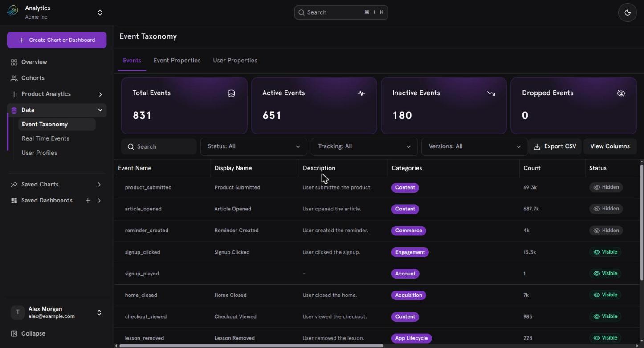
Task: Open the Versions: All dropdown
Action: point(474,146)
